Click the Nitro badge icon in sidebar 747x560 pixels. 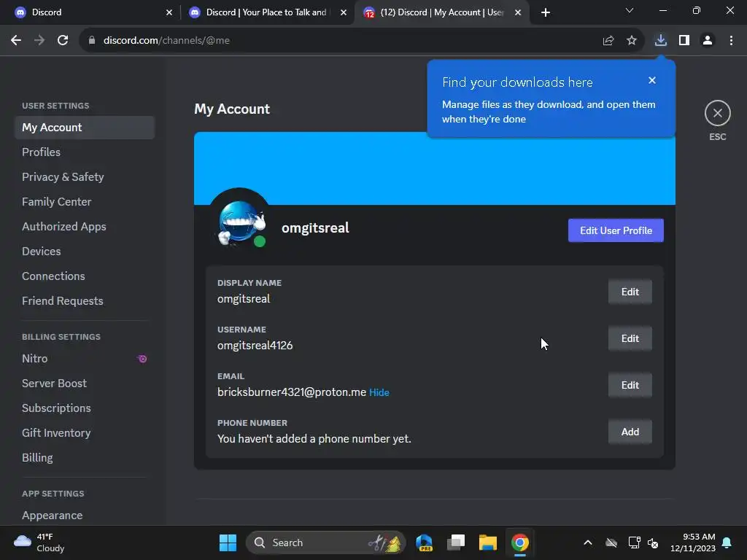click(142, 359)
